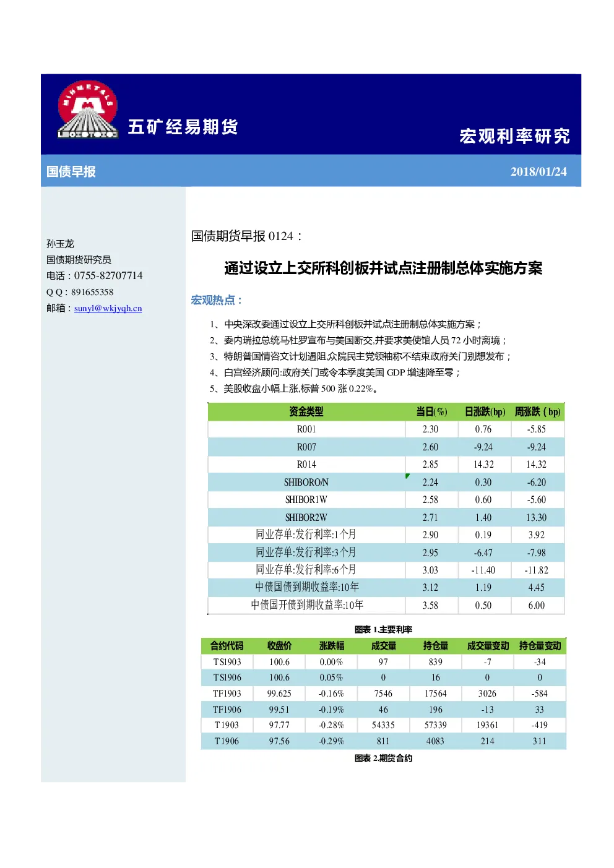
Task: Select the title 国债期货研究员
Action: click(79, 260)
